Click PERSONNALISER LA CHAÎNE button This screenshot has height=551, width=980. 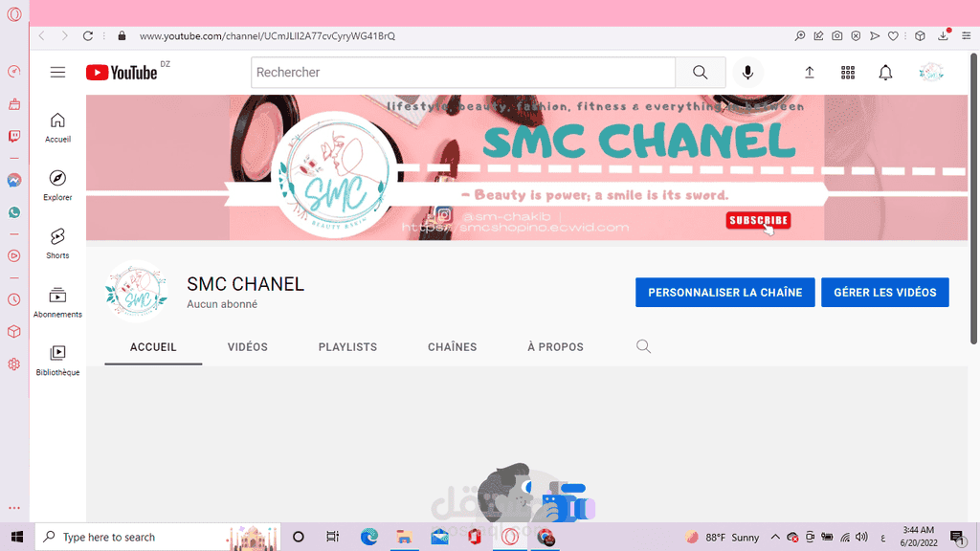point(725,293)
